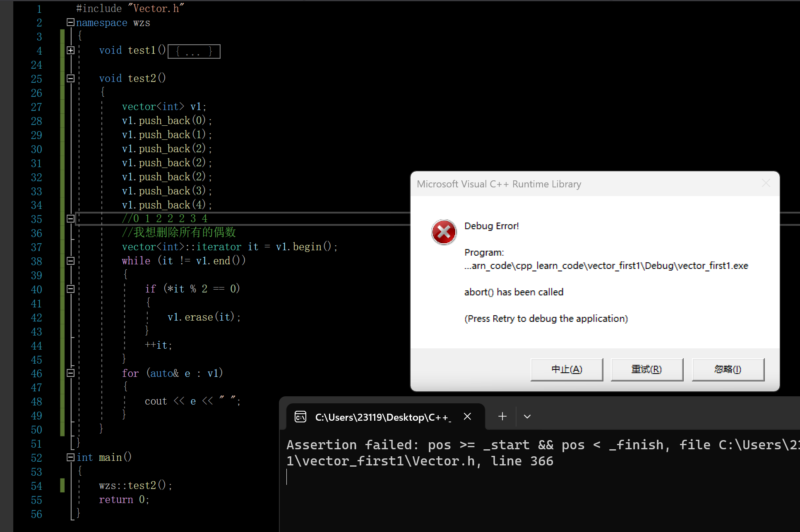
Task: Click the wzs::test2(); call in main
Action: click(x=136, y=486)
